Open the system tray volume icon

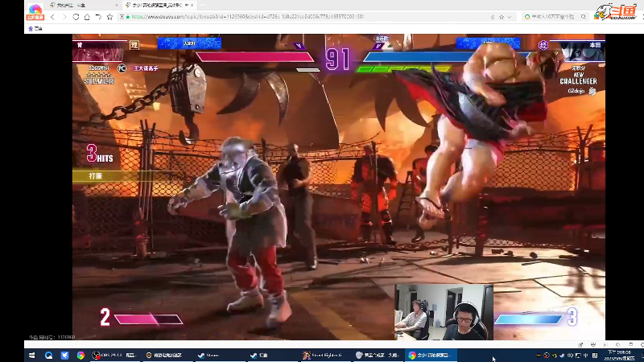(x=570, y=356)
